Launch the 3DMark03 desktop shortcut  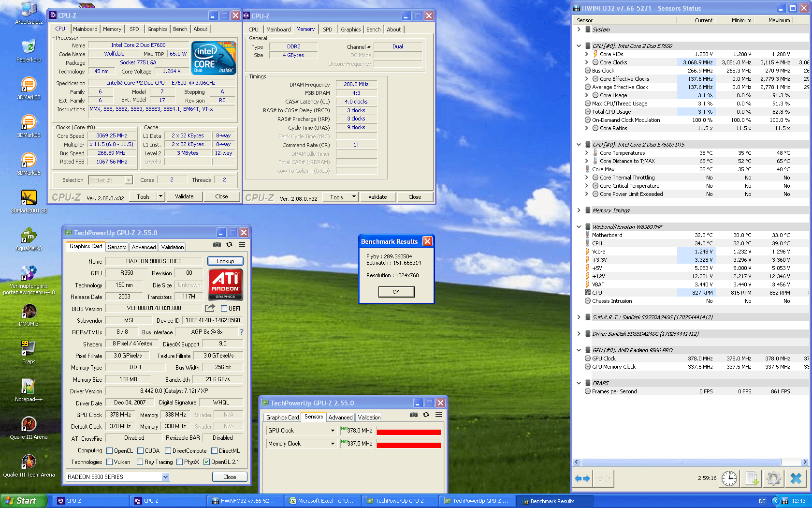point(29,88)
